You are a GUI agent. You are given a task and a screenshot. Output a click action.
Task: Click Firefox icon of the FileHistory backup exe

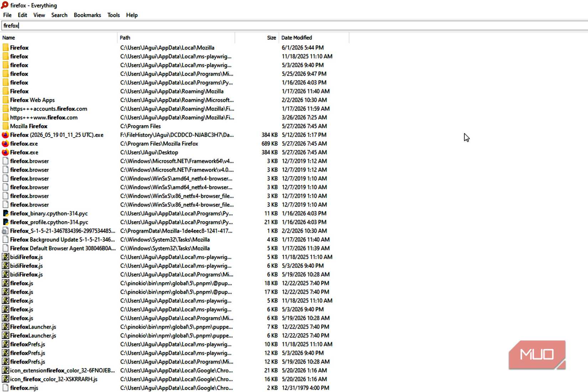coord(5,135)
